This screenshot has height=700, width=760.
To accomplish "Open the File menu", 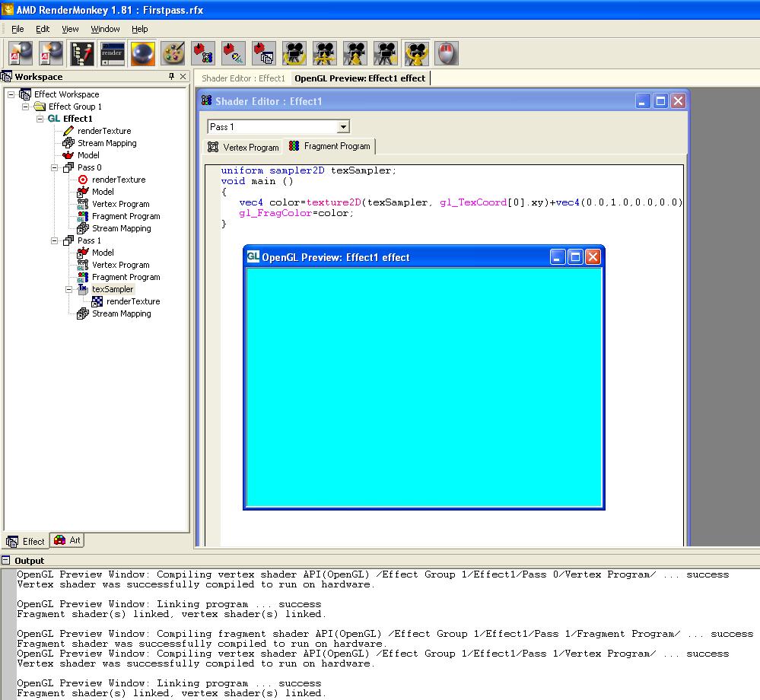I will click(x=17, y=29).
